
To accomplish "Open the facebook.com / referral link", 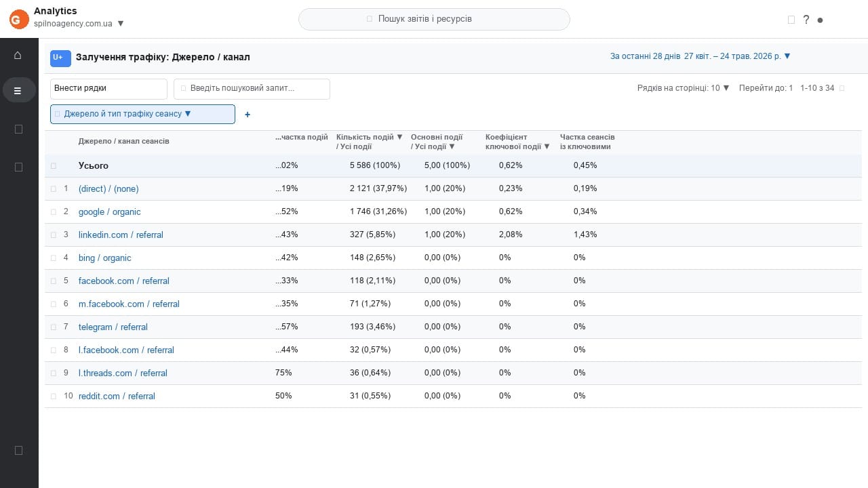I will [x=124, y=281].
